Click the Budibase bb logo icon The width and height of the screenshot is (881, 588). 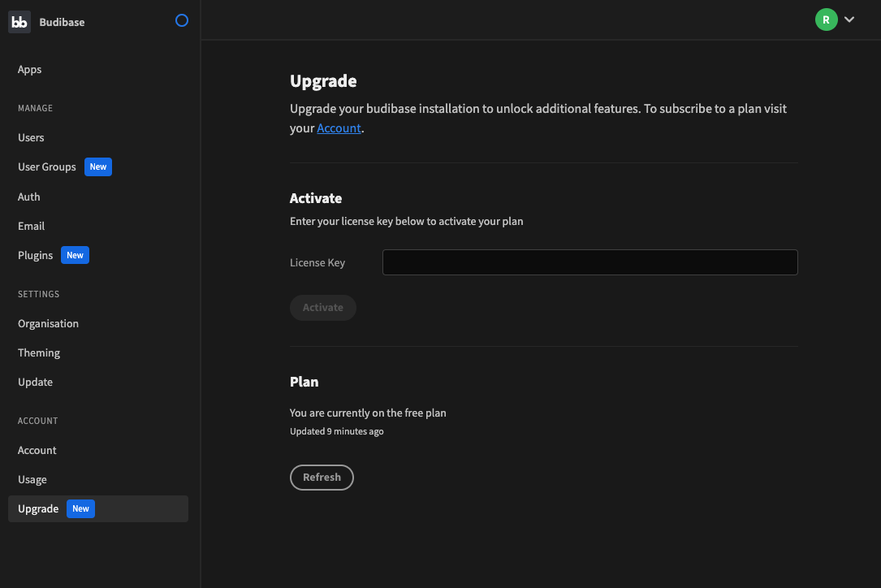[19, 22]
